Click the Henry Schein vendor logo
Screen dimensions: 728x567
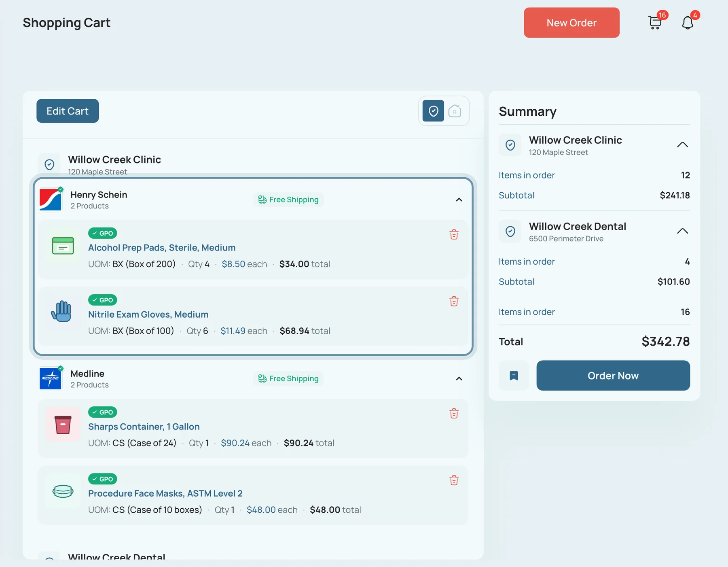point(51,200)
